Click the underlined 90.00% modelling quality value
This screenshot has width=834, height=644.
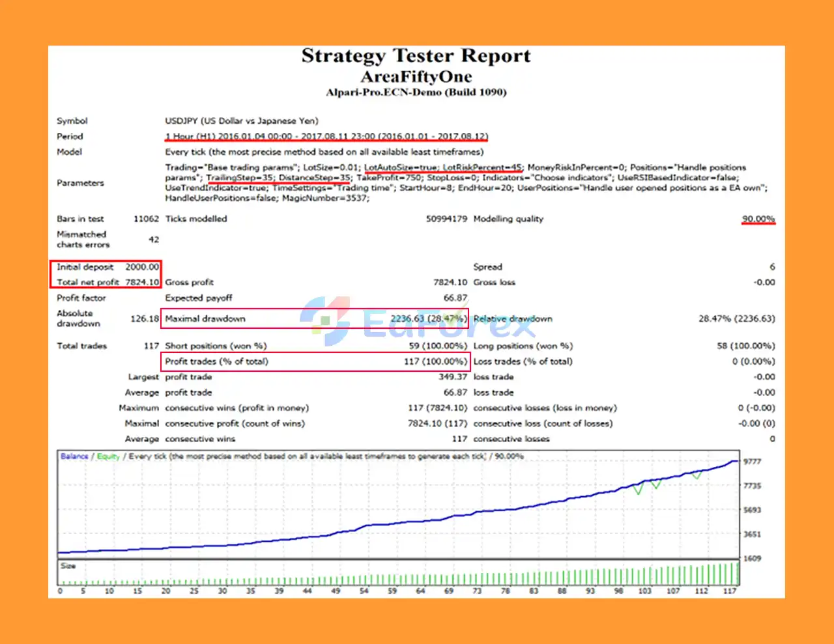(758, 219)
